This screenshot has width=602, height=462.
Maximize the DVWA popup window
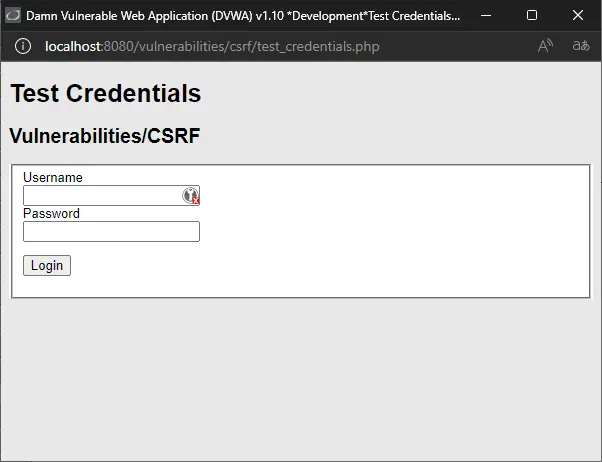click(532, 15)
